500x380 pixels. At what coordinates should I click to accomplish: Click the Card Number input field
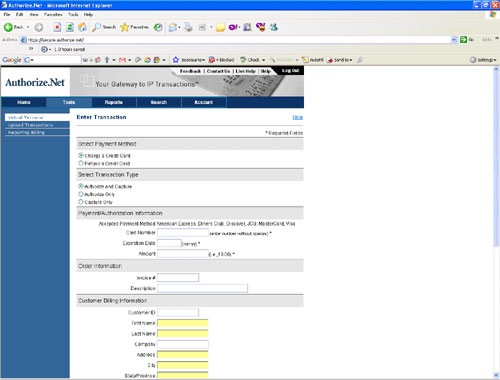(183, 233)
